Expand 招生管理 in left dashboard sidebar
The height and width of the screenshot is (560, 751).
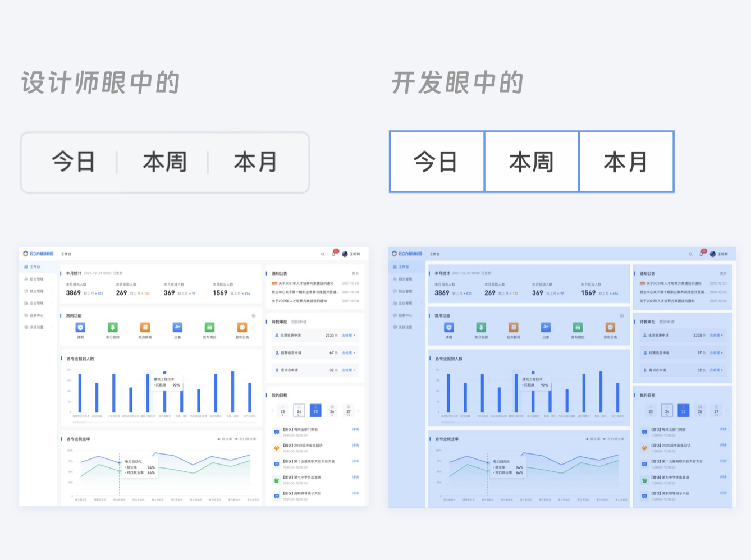[x=36, y=279]
